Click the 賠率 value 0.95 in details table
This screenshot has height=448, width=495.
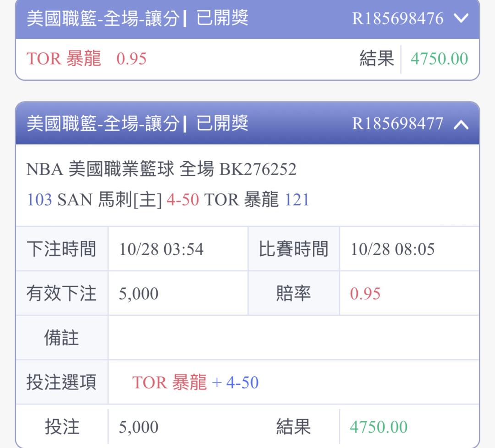pos(365,293)
